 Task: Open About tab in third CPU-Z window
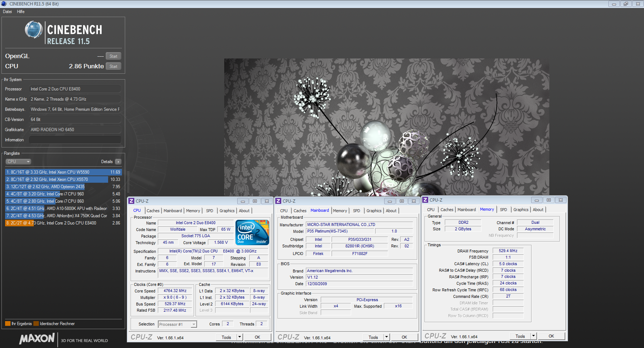pyautogui.click(x=538, y=210)
